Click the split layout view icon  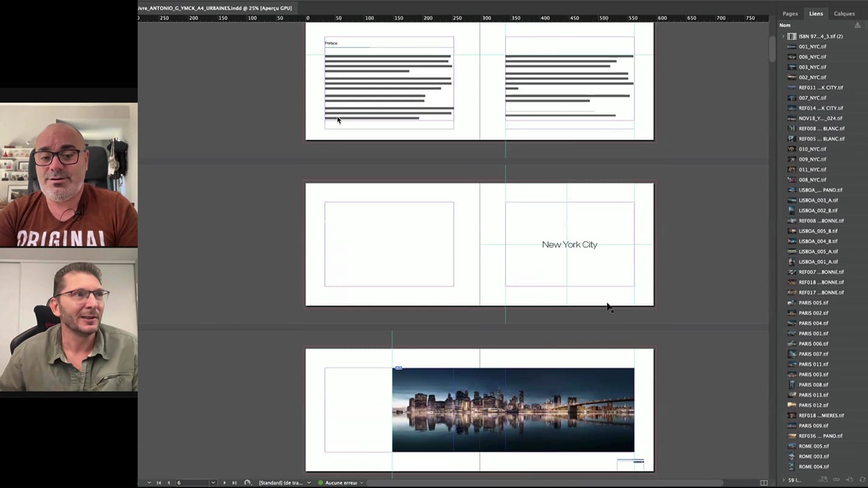764,483
